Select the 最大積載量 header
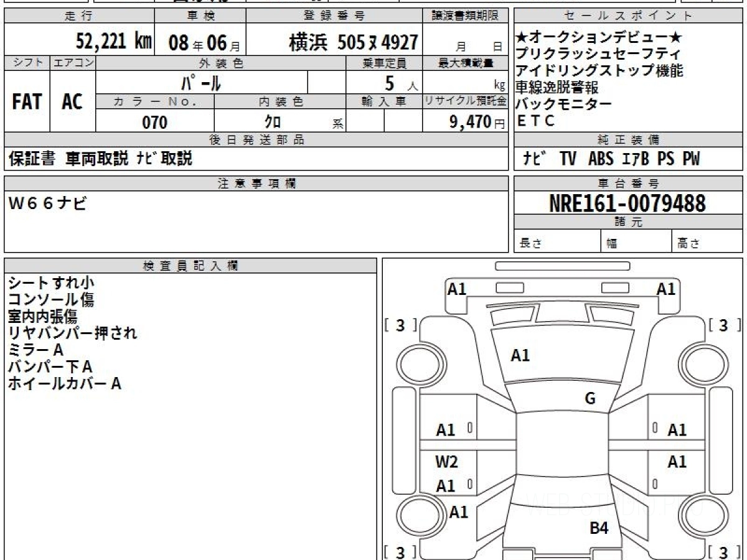The image size is (747, 560). 466,63
